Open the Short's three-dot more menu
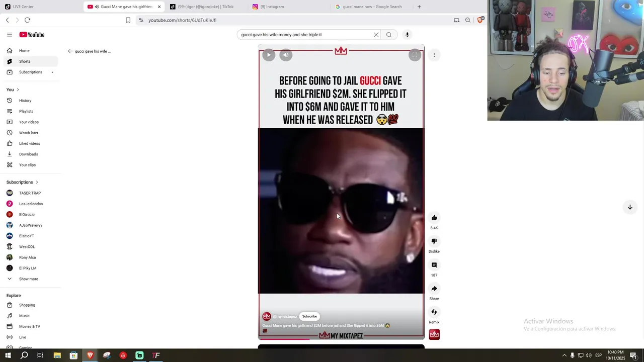This screenshot has width=644, height=362. 434,55
